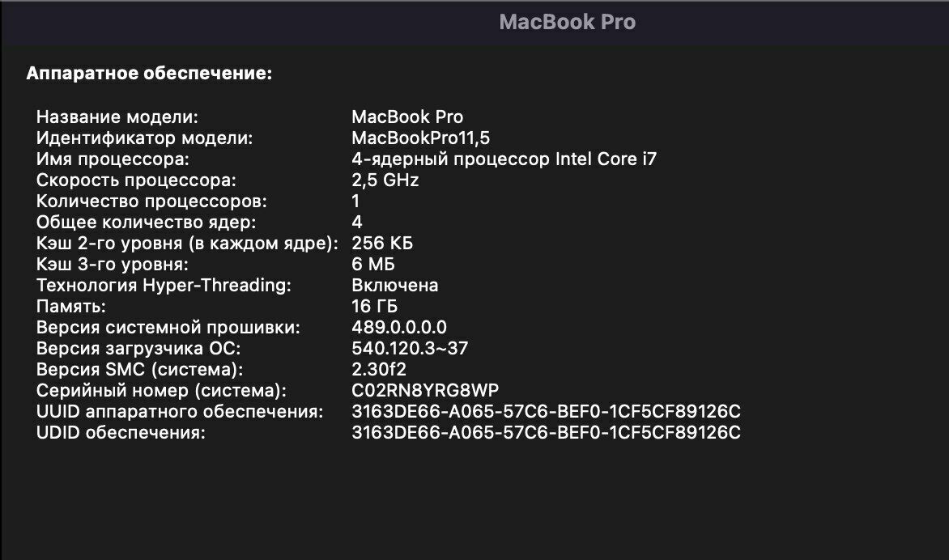
Task: Click the Аппаратное обеспечение section heading
Action: click(149, 74)
